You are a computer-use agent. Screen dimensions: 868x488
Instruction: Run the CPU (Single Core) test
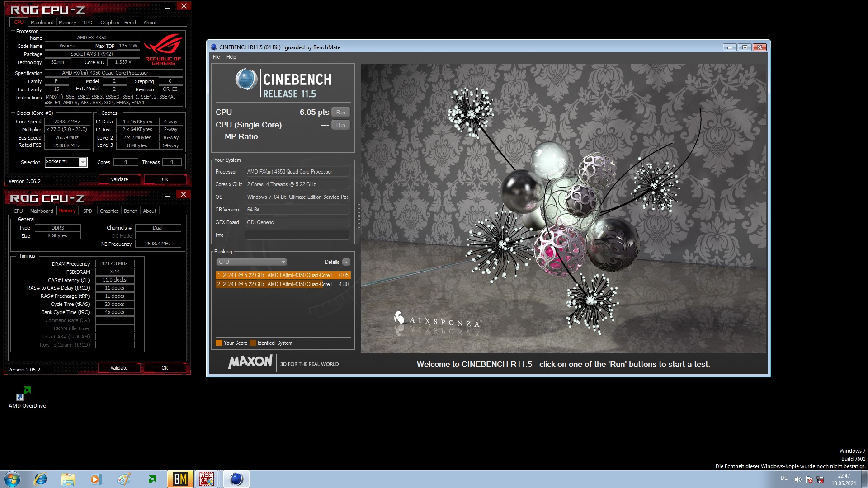[x=341, y=125]
